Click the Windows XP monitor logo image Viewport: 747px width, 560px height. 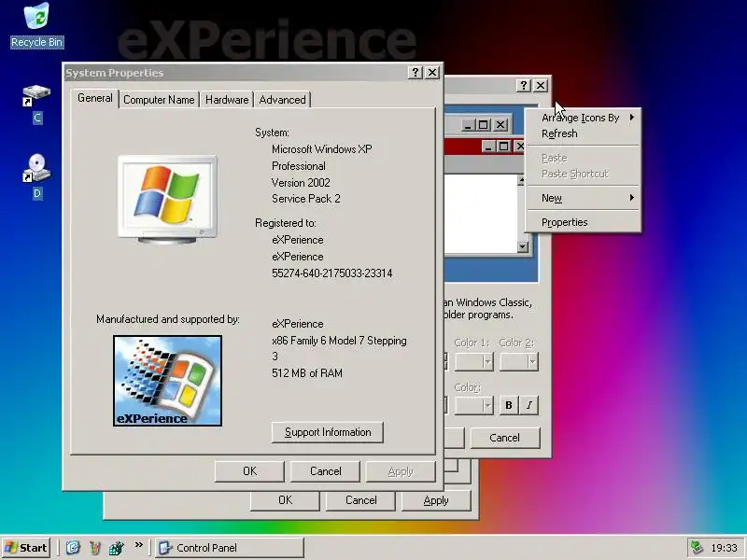point(167,199)
